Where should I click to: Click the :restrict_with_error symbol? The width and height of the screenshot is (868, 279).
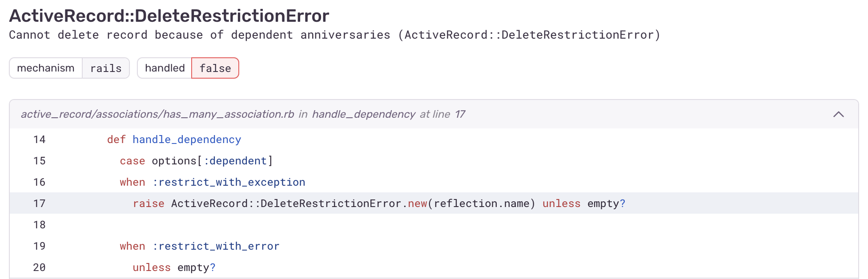coord(216,246)
